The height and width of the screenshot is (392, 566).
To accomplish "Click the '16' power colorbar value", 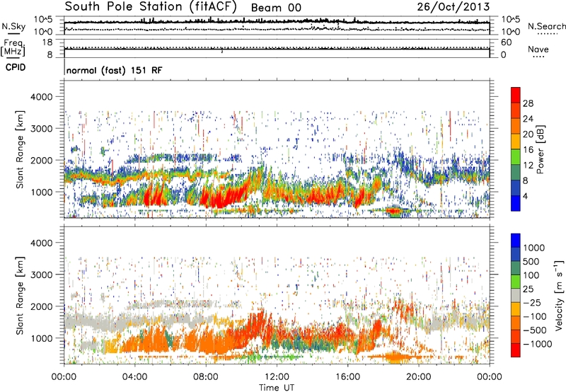I will point(528,150).
